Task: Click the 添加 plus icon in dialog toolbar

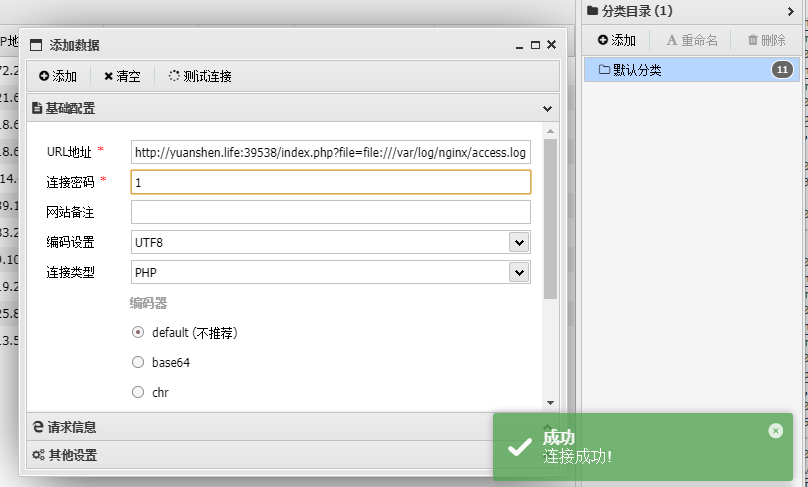Action: coord(58,76)
